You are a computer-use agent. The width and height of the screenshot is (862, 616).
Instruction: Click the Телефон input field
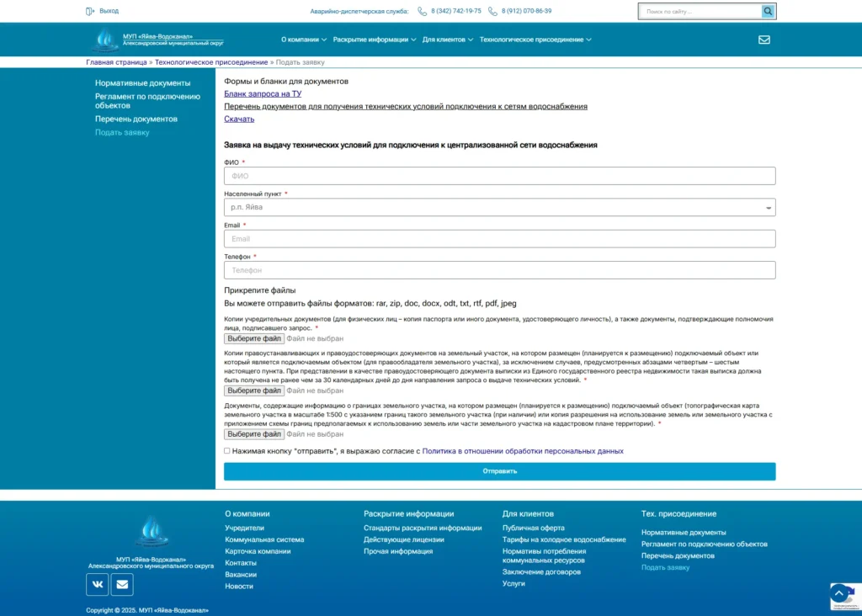tap(500, 270)
